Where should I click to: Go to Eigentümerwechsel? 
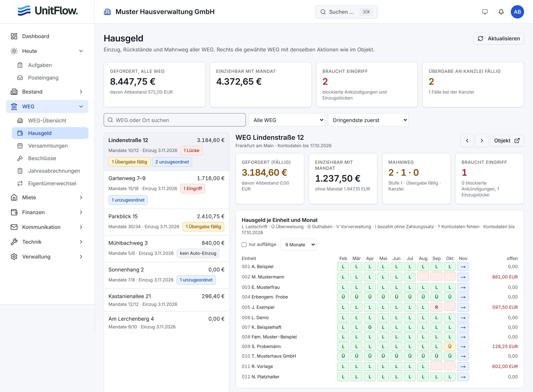click(50, 184)
